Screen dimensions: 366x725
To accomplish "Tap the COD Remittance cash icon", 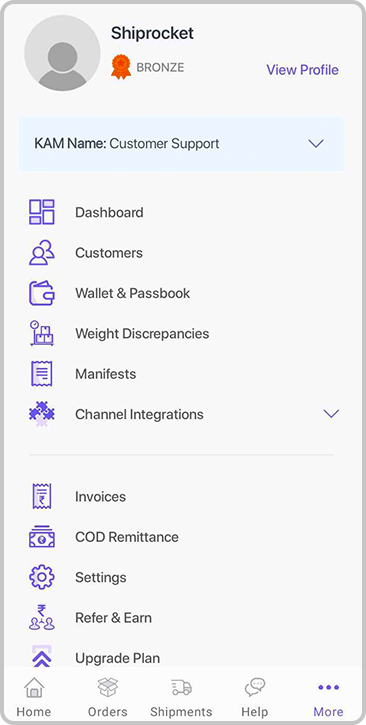I will pos(42,537).
